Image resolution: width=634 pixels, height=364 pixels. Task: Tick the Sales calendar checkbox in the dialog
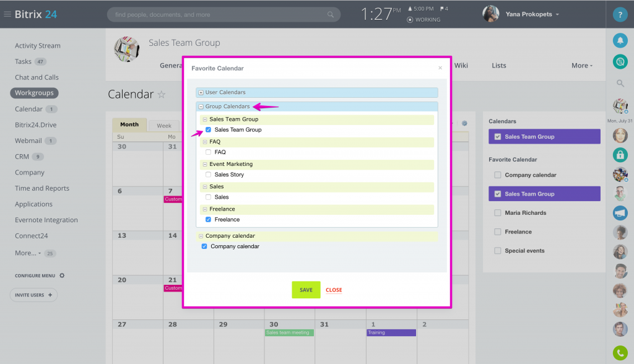click(x=208, y=197)
